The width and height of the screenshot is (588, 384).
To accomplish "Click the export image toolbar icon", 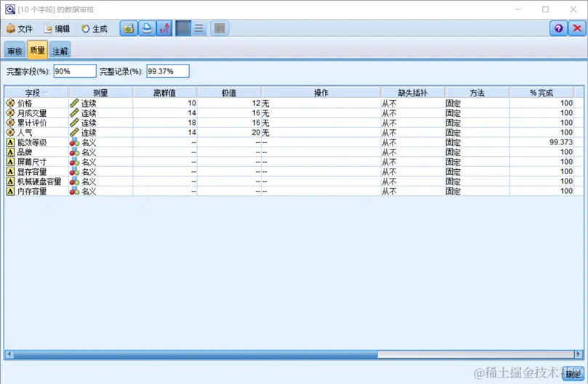I will [x=129, y=28].
